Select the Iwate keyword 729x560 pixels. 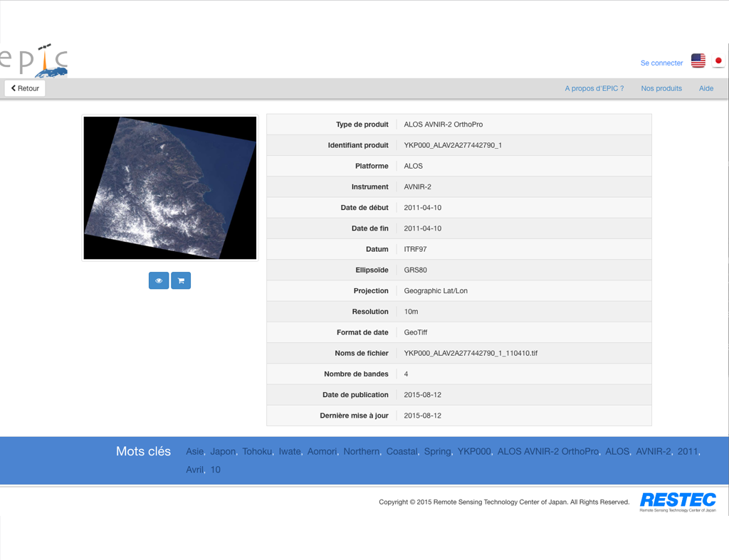pyautogui.click(x=290, y=451)
